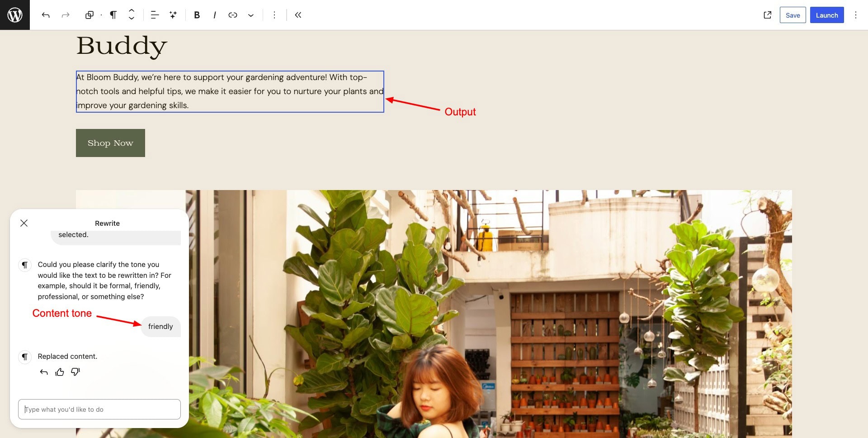Click the redo arrow icon
The height and width of the screenshot is (438, 868).
tap(66, 15)
